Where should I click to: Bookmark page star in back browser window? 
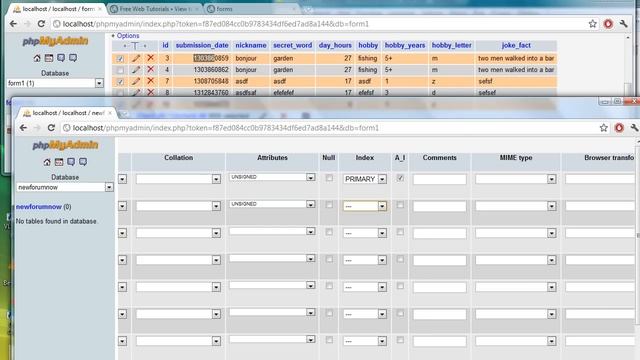(x=593, y=24)
